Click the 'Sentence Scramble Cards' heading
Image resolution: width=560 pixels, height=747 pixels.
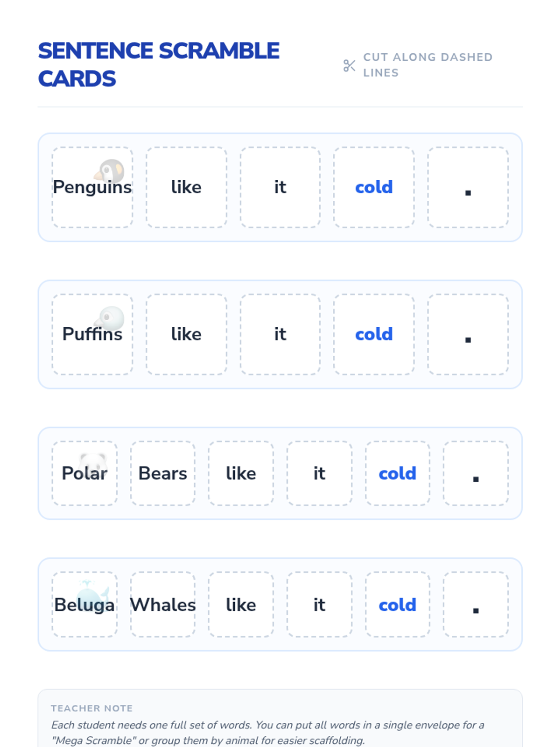click(159, 64)
